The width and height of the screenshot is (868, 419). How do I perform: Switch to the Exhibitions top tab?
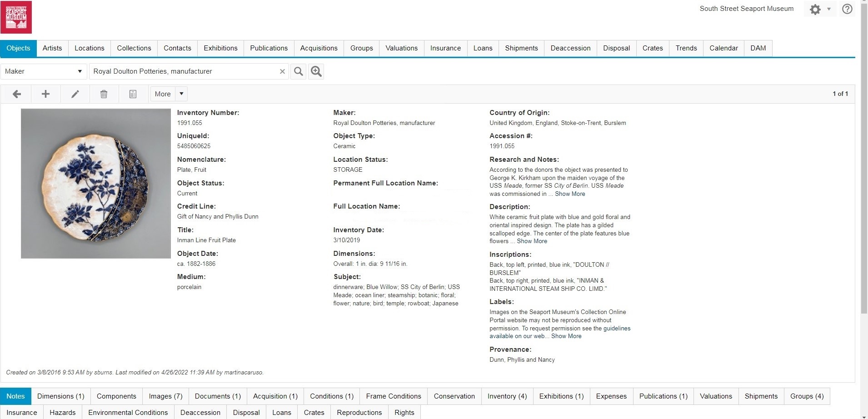220,48
